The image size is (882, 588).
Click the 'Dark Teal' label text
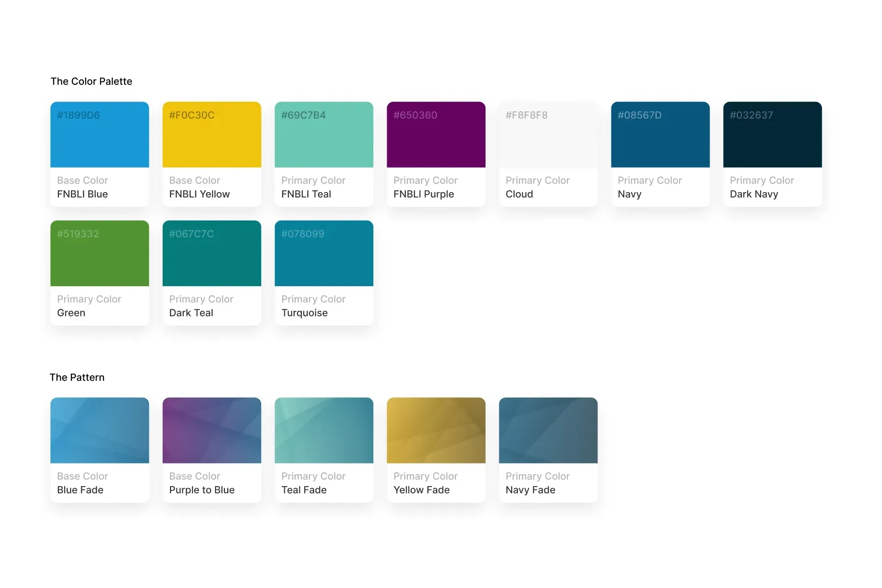(191, 313)
